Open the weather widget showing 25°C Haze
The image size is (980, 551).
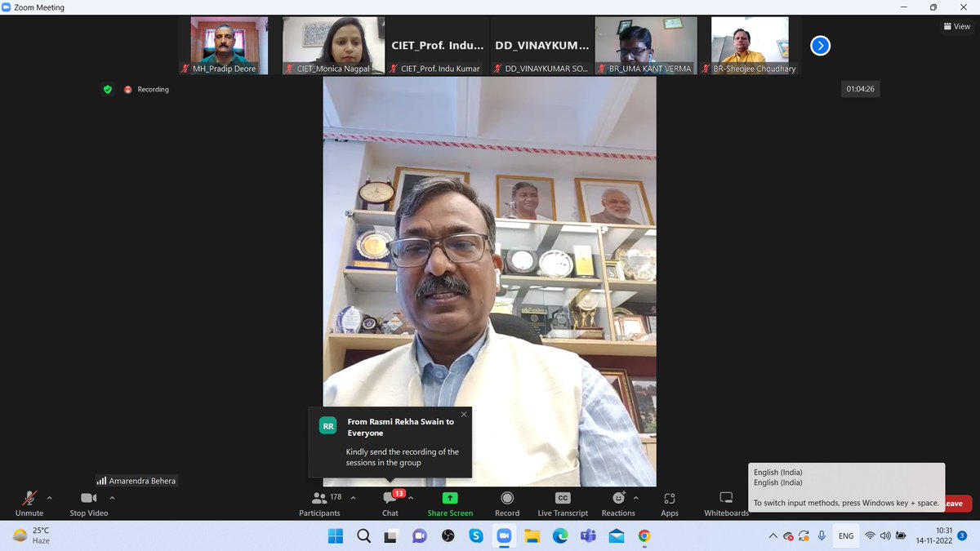tap(33, 535)
